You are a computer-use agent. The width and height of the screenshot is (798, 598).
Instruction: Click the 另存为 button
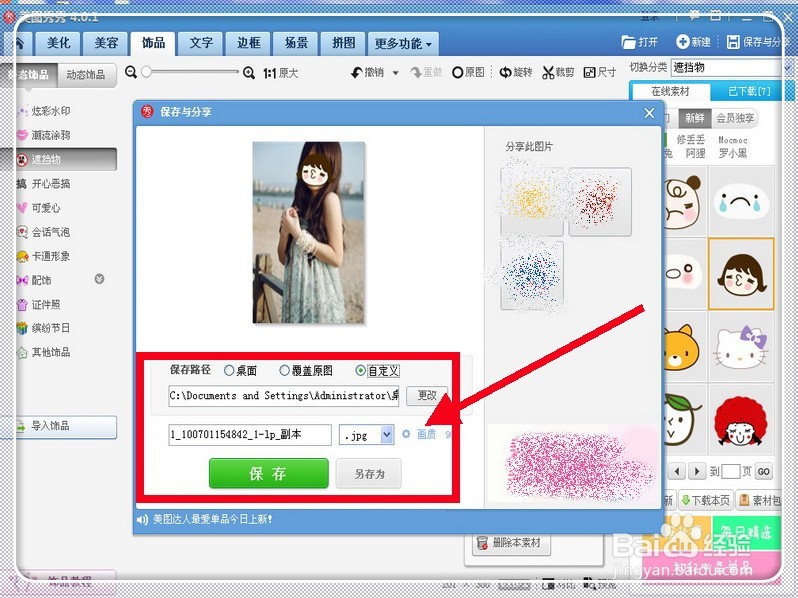click(x=369, y=474)
